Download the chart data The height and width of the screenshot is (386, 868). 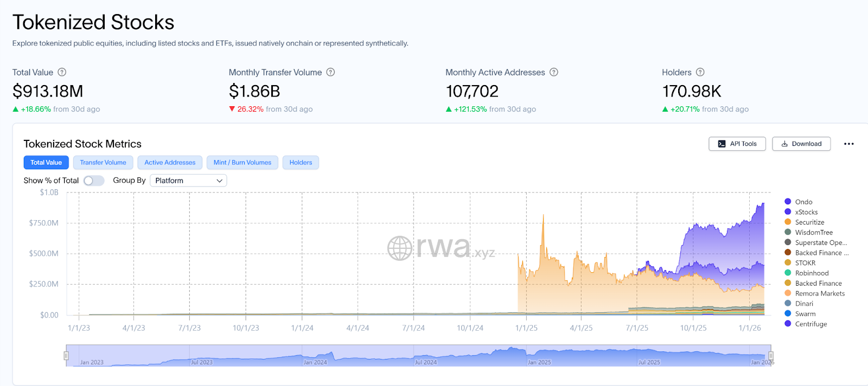pos(801,144)
